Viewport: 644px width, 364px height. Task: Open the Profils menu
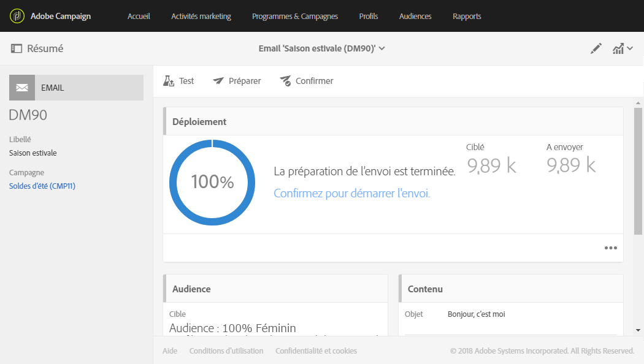369,16
